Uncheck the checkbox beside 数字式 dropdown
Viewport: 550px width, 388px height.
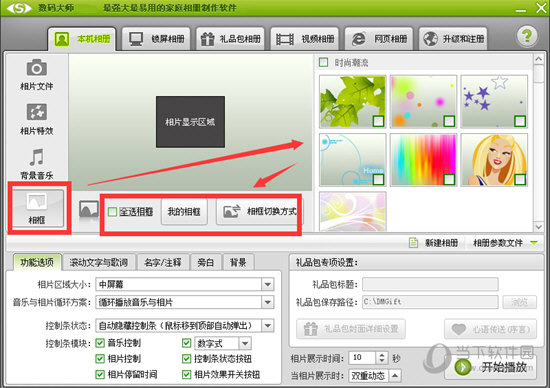186,343
